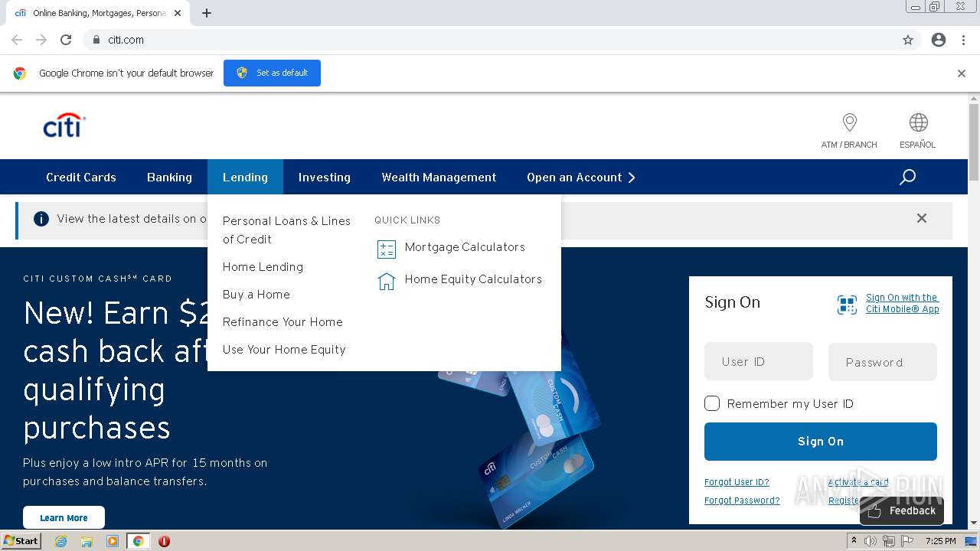Image resolution: width=980 pixels, height=551 pixels.
Task: Click the red Opera taskbar icon
Action: 164,541
